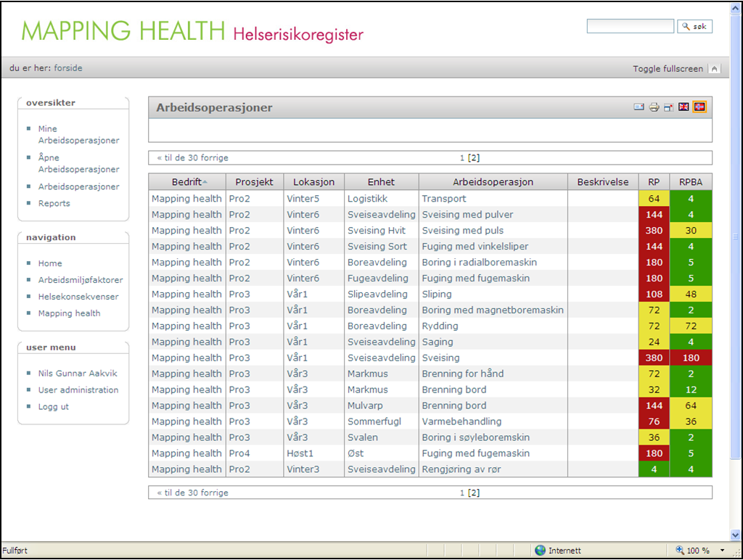Sort by Prosjekt column header
743x560 pixels.
point(255,182)
